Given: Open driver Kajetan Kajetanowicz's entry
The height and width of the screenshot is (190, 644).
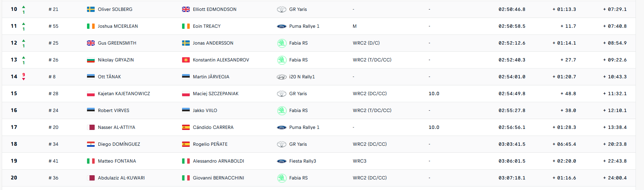Looking at the screenshot, I should tap(124, 94).
